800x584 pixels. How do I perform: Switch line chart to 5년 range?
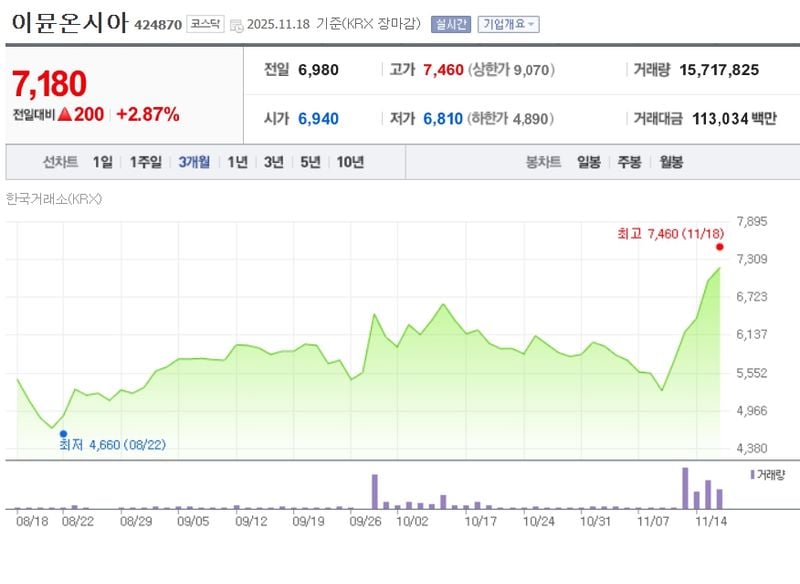pyautogui.click(x=310, y=162)
